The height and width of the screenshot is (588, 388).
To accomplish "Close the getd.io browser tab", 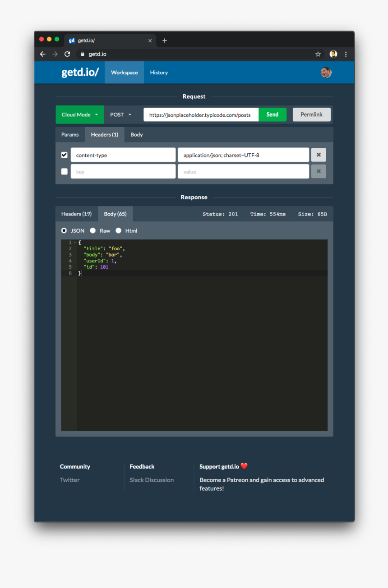I will click(150, 41).
